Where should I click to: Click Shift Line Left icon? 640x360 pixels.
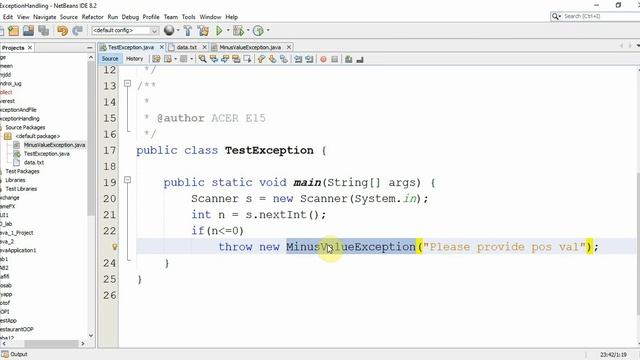pos(298,59)
